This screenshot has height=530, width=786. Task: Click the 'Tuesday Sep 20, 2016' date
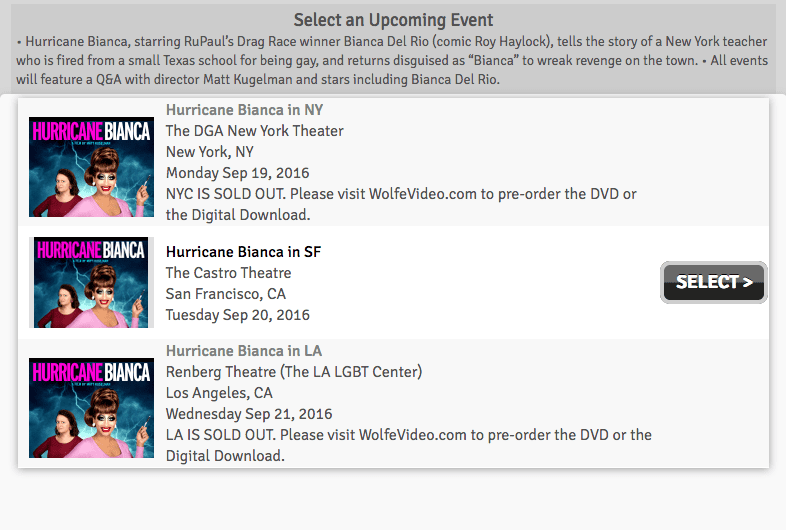[238, 315]
